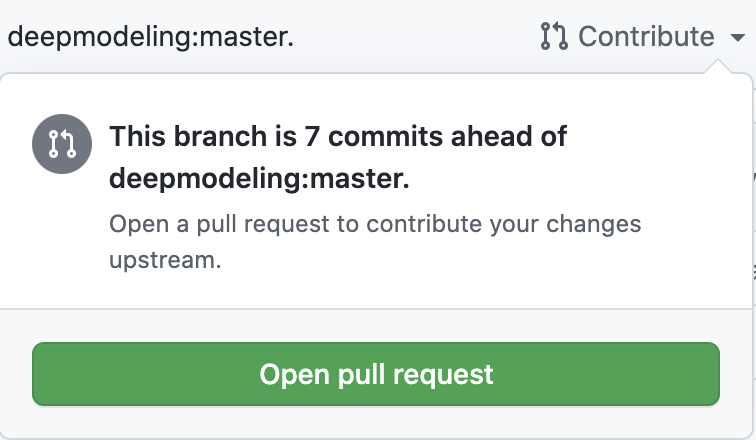Expand the Contribute dropdown arrow
Image resolution: width=756 pixels, height=440 pixels.
point(737,38)
